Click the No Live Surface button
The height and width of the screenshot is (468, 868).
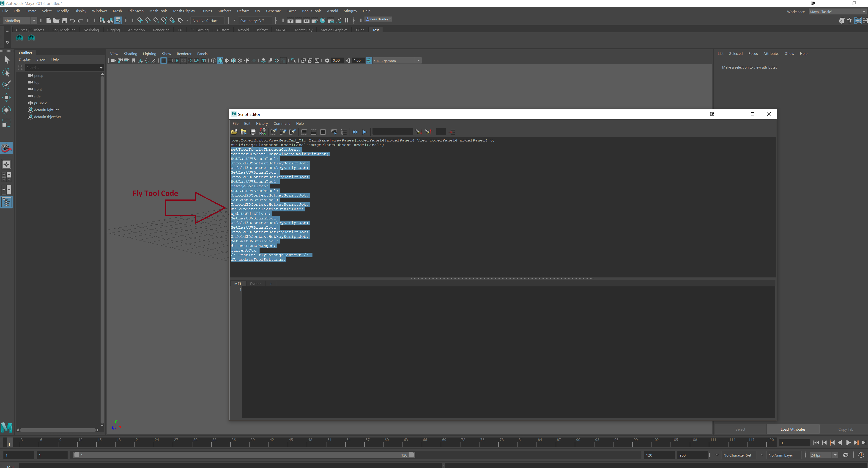point(205,21)
